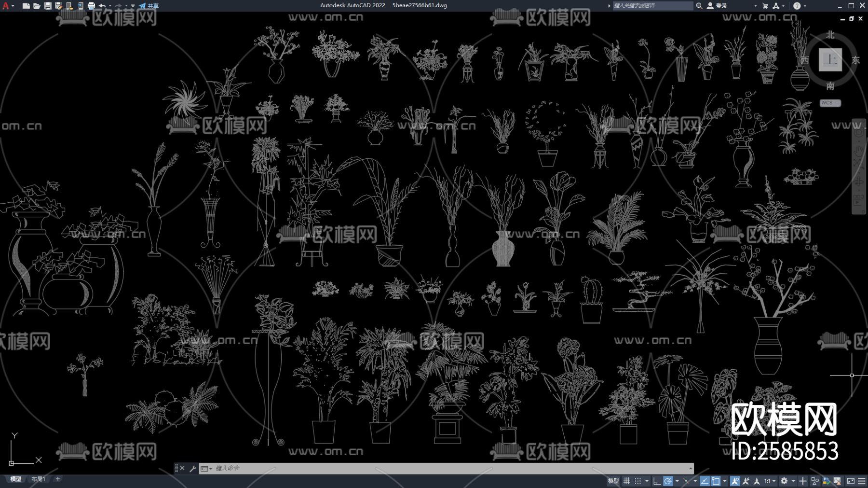Open Quick Access Toolbar customization dropdown
Image resolution: width=868 pixels, height=488 pixels.
tap(133, 6)
